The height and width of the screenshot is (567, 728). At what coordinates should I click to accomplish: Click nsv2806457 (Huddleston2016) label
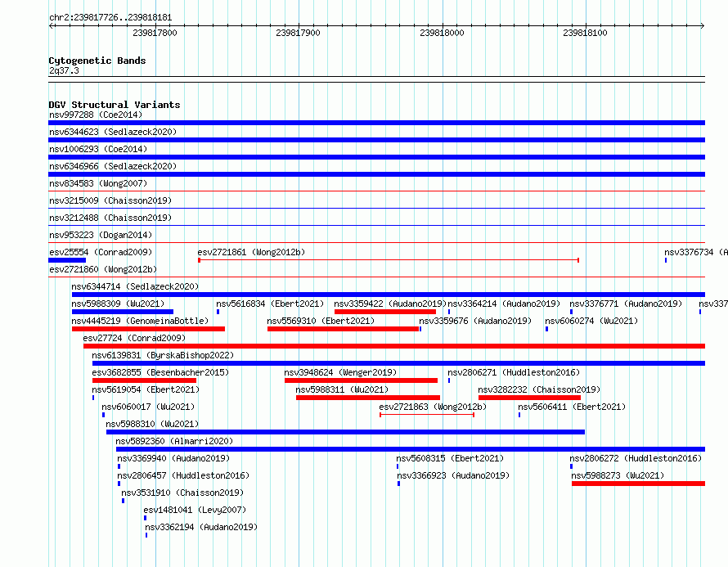pyautogui.click(x=183, y=475)
